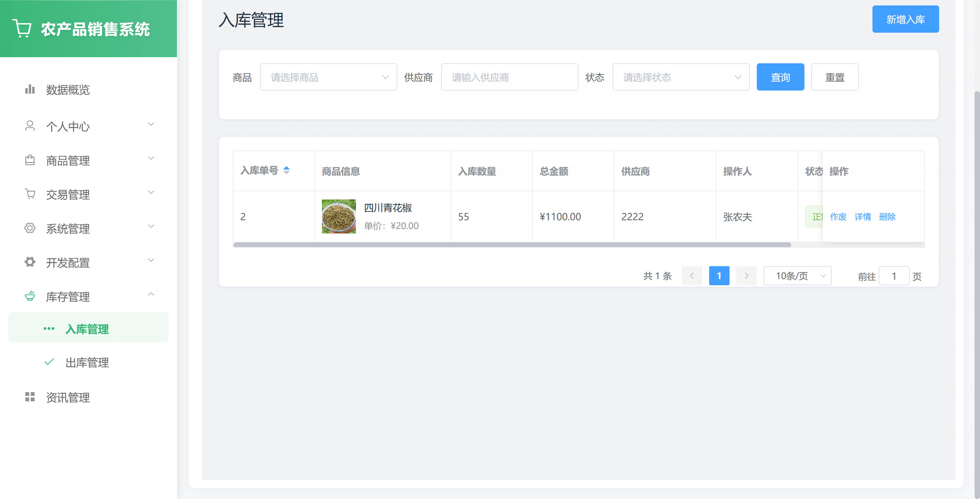Expand the 商品管理 submenu chevron

click(x=151, y=158)
